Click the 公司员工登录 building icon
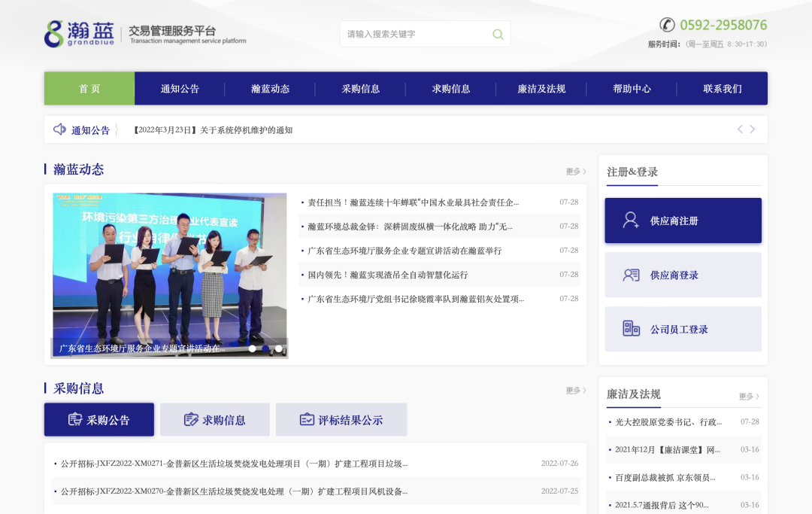812x514 pixels. point(631,329)
